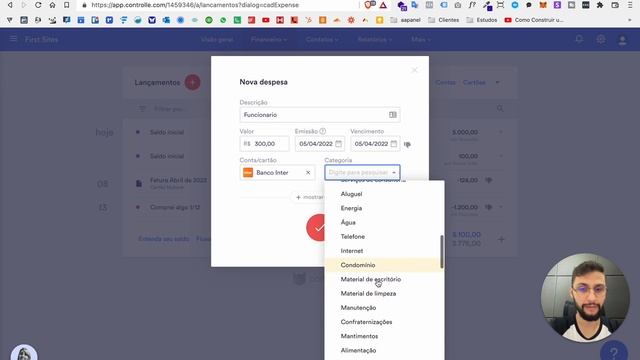Image resolution: width=640 pixels, height=360 pixels.
Task: Expand the Relatórios menu
Action: (375, 40)
